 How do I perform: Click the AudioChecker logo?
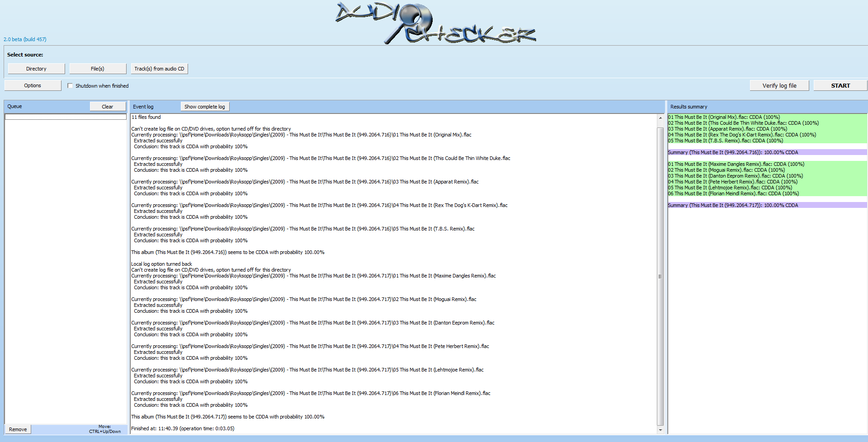435,23
